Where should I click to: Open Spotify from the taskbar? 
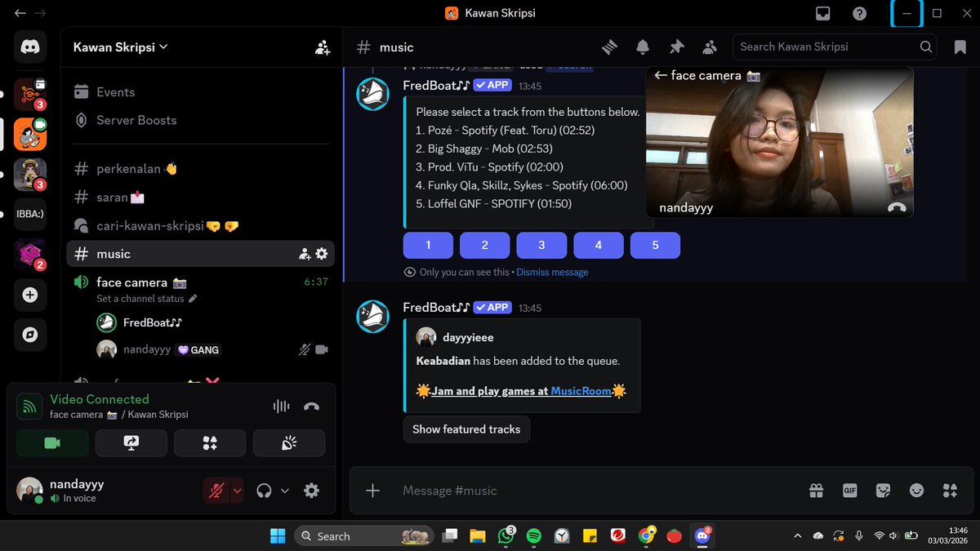coord(533,535)
